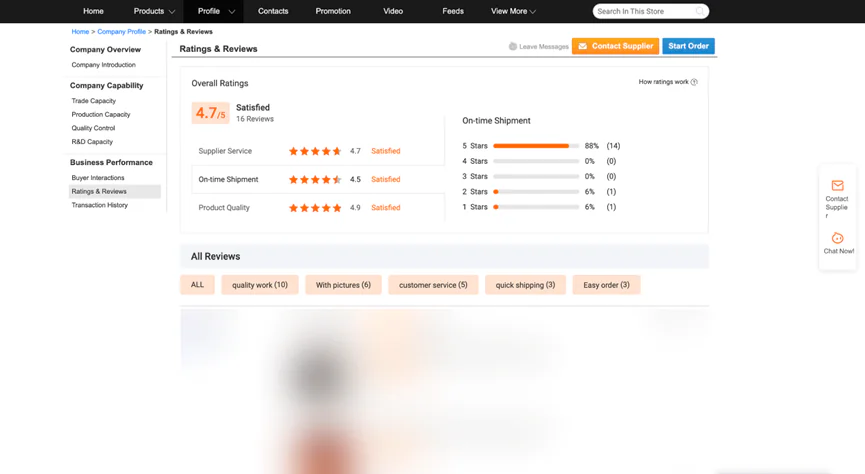Open the Products menu item
Viewport: 865px width, 474px height.
click(148, 11)
